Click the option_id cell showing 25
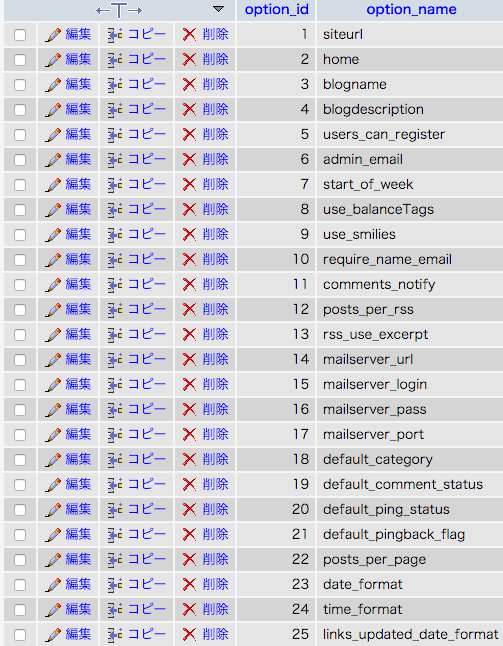This screenshot has width=503, height=646. pyautogui.click(x=276, y=634)
